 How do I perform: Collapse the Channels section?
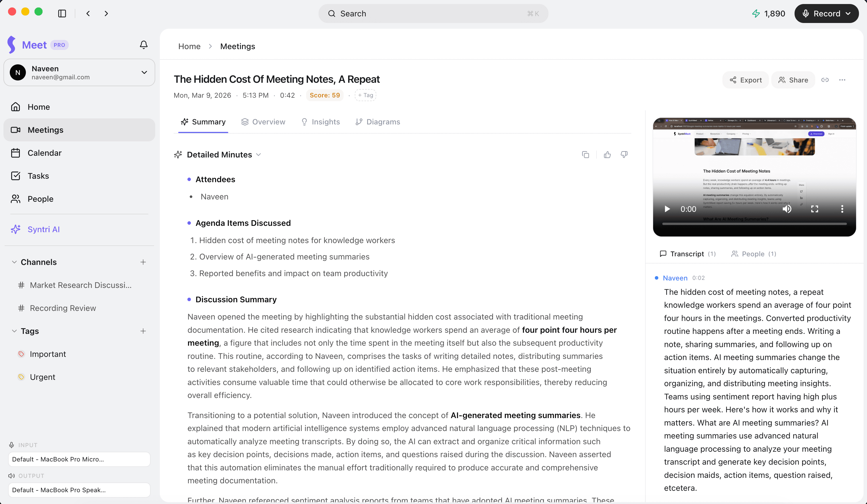14,262
